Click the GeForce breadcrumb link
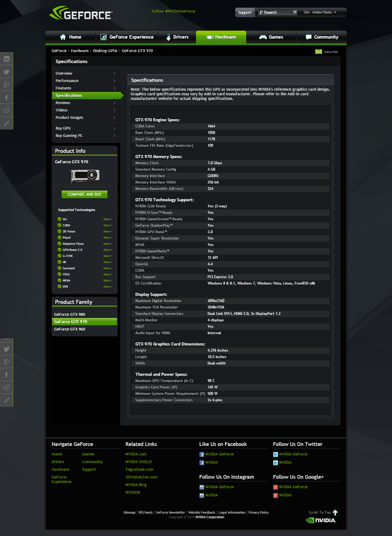Viewport: 392px width, 536px height. coord(59,51)
